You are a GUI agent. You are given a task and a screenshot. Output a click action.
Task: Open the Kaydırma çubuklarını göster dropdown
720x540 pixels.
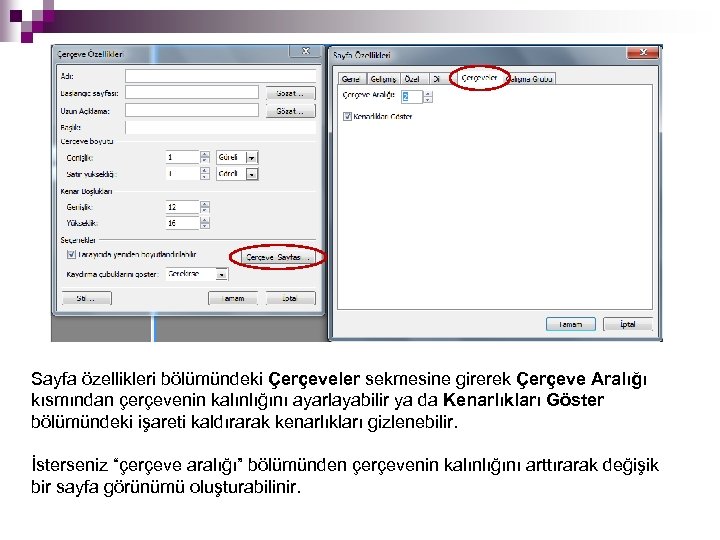[221, 275]
